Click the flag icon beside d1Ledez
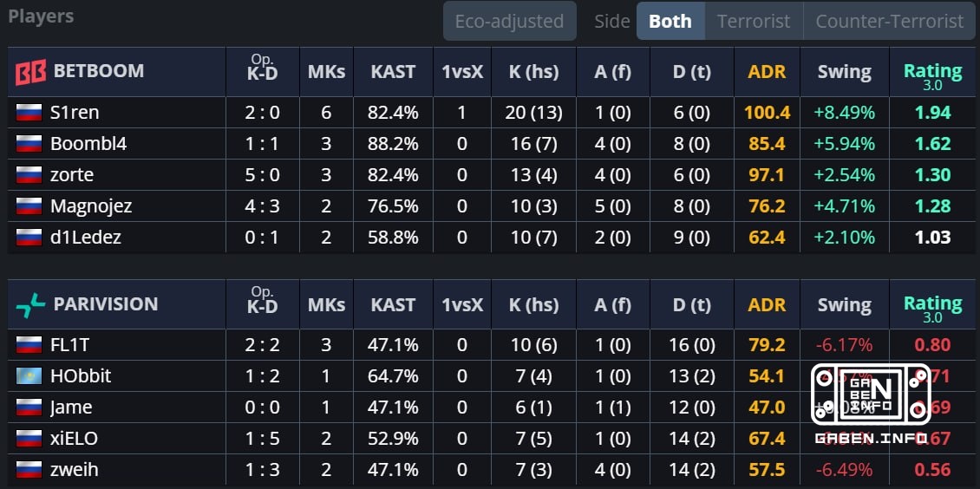Viewport: 980px width, 489px height. (x=29, y=238)
